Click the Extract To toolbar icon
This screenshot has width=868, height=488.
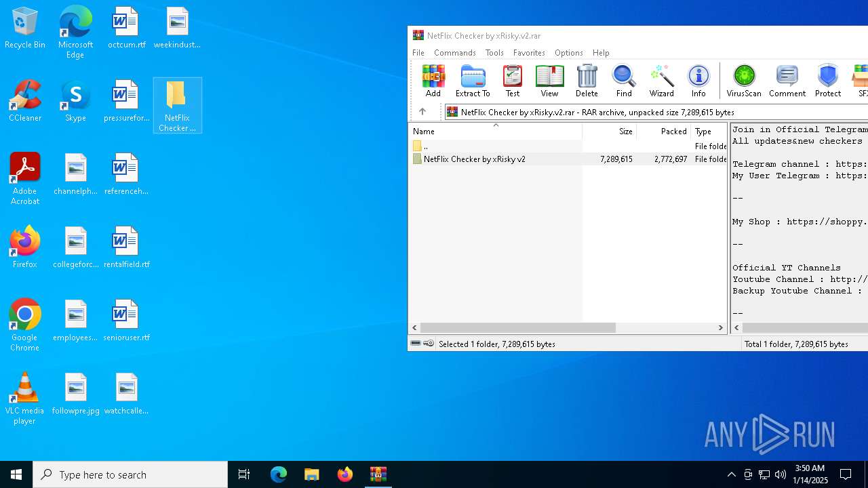[x=473, y=81]
